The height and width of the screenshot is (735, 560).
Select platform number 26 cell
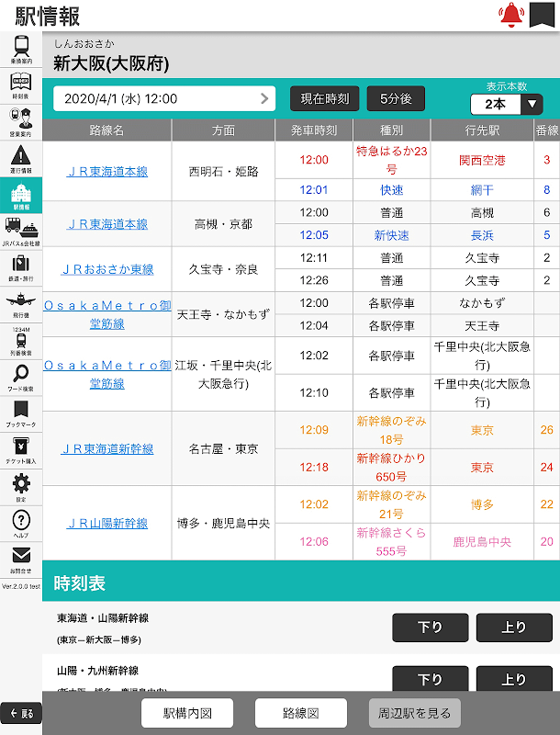coord(546,430)
